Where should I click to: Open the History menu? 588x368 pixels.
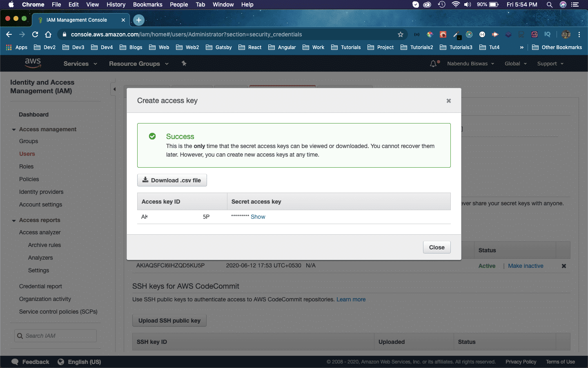tap(116, 4)
